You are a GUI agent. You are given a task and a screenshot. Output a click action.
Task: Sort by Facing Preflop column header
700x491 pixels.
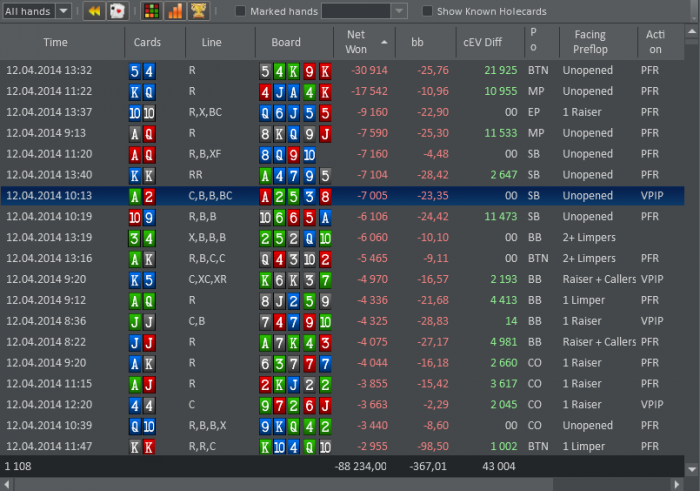click(x=590, y=42)
